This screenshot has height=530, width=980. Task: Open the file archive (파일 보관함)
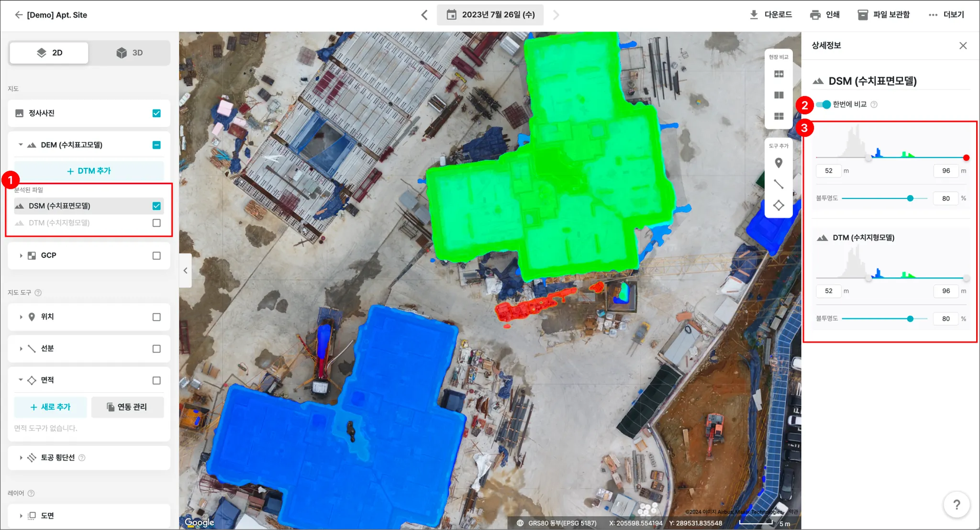click(883, 15)
